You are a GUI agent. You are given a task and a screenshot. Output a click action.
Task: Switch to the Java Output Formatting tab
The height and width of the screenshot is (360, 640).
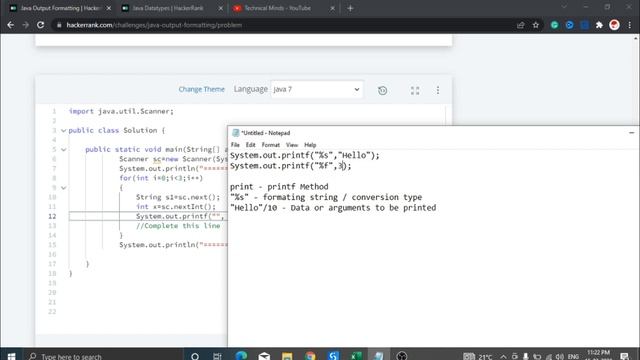pos(60,8)
